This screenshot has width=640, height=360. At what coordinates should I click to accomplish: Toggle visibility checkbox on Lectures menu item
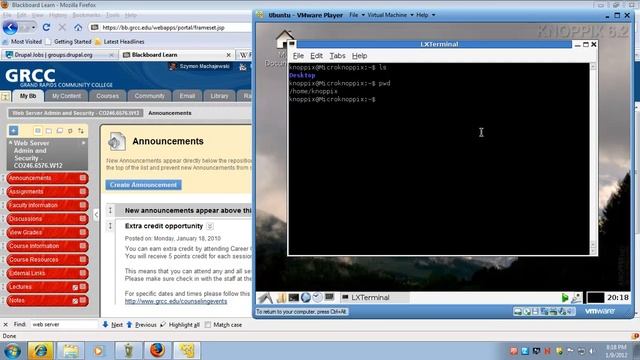point(75,287)
